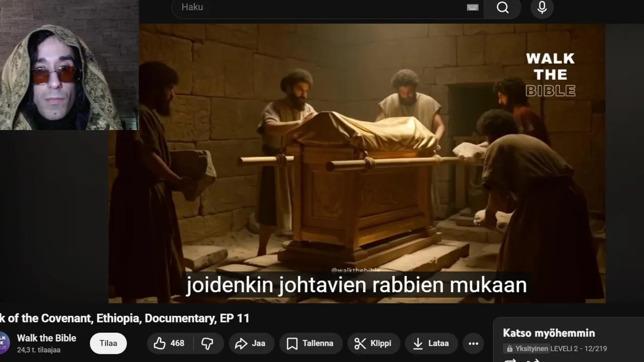
Task: Open the on-screen keyboard icon in search
Action: pyautogui.click(x=472, y=8)
